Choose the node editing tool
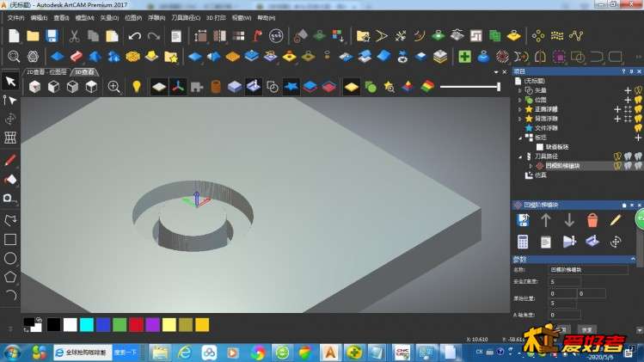The height and width of the screenshot is (362, 644). 10,100
